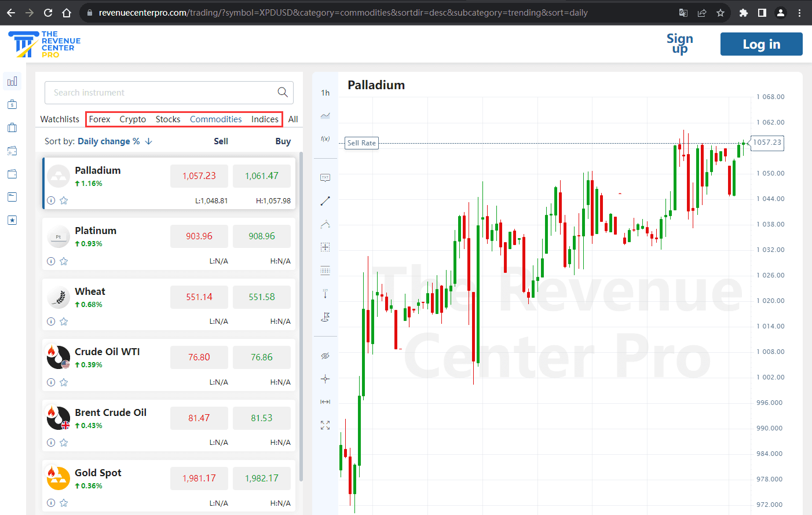The width and height of the screenshot is (812, 515).
Task: Select the angled pattern drawing tool
Action: 325,224
